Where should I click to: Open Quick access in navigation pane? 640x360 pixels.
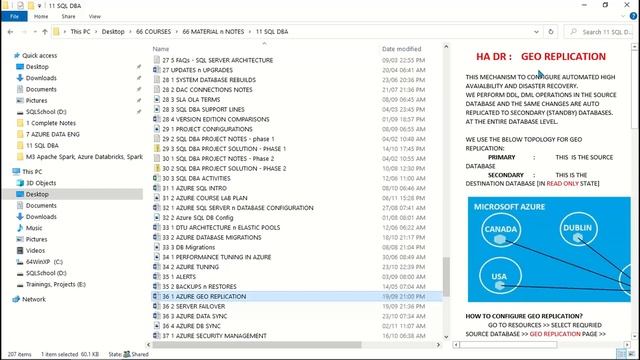pyautogui.click(x=39, y=56)
